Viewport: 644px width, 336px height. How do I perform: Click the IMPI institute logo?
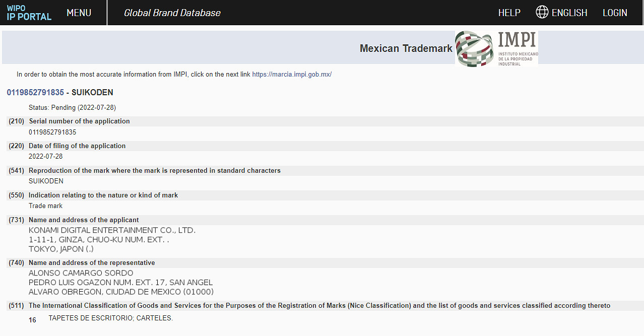pos(496,48)
